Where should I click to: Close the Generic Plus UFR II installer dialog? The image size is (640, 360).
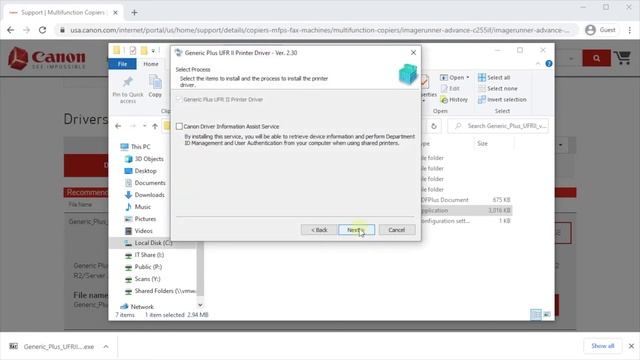[x=413, y=53]
